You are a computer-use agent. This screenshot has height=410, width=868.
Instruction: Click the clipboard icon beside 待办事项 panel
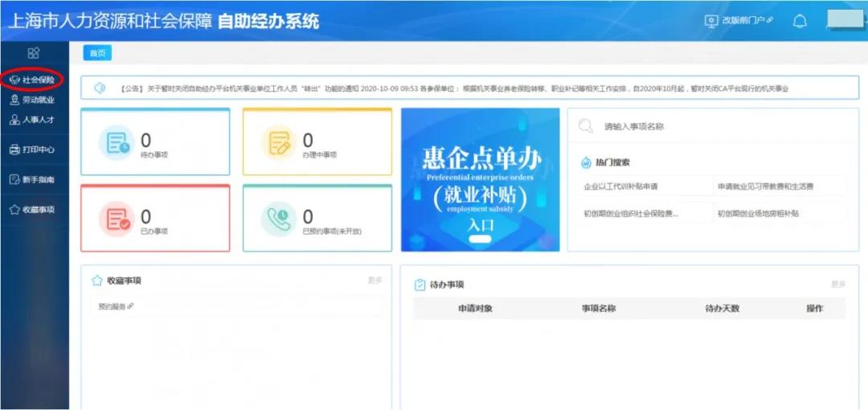[x=420, y=285]
